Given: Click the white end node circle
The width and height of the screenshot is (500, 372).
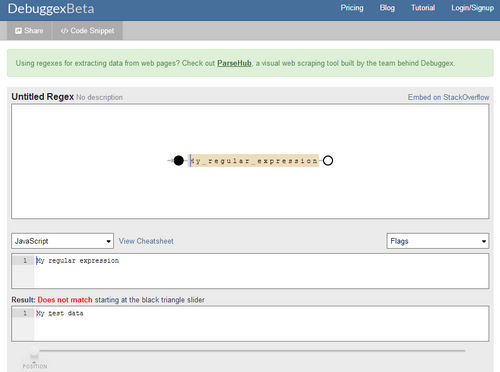Looking at the screenshot, I should [x=328, y=161].
